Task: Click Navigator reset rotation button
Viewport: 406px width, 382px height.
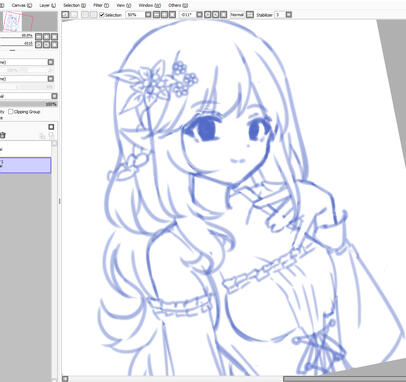Action: (55, 45)
